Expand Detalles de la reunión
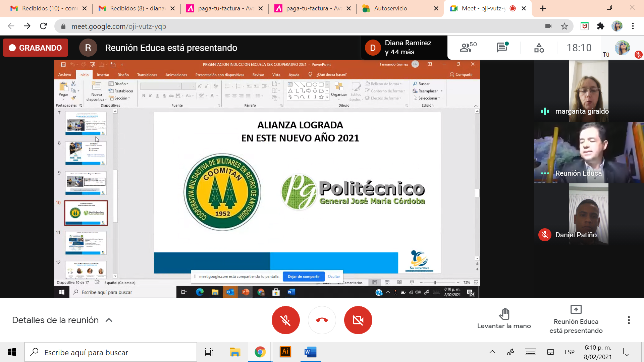Image resolution: width=644 pixels, height=362 pixels. 62,320
